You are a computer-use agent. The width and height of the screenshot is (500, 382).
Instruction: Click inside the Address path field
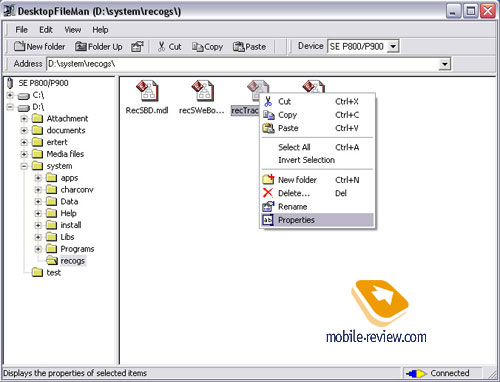pyautogui.click(x=243, y=64)
